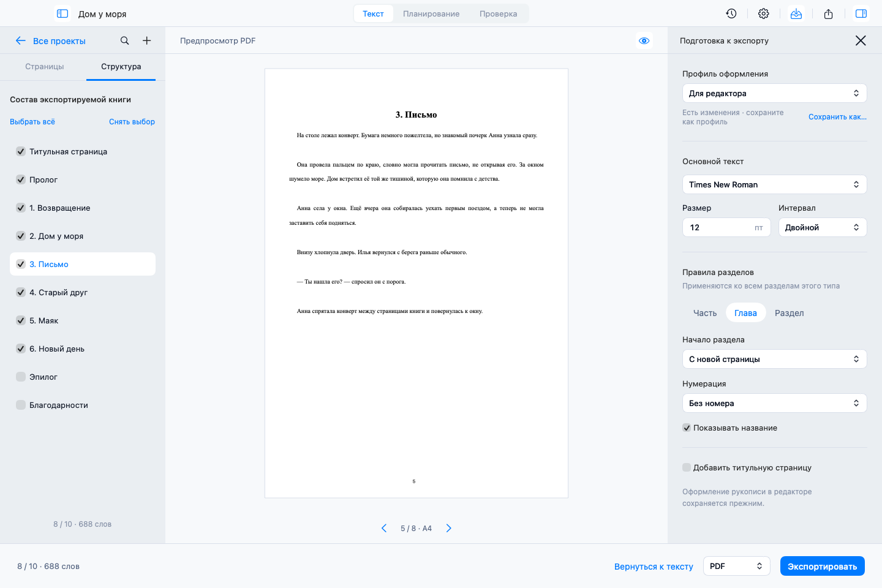
Task: Open the Times New Roman font dropdown
Action: 774,184
